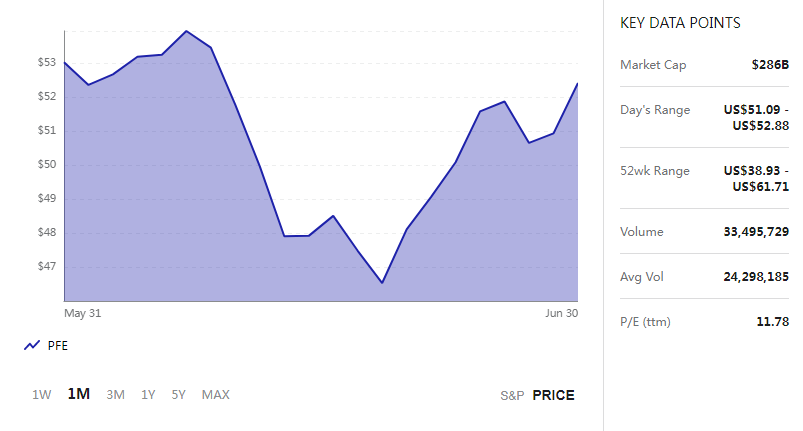Click the Jun 30 axis date label
803x431 pixels.
tap(561, 313)
